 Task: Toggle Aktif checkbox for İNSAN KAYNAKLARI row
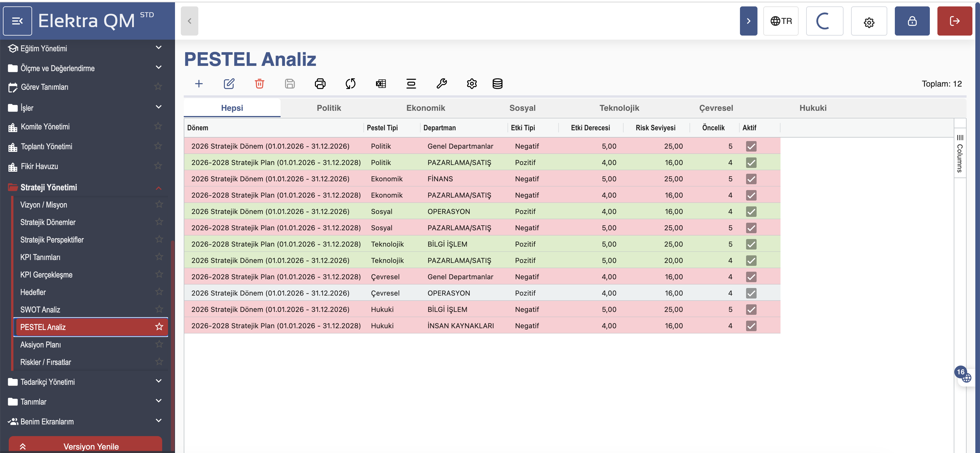(x=751, y=326)
